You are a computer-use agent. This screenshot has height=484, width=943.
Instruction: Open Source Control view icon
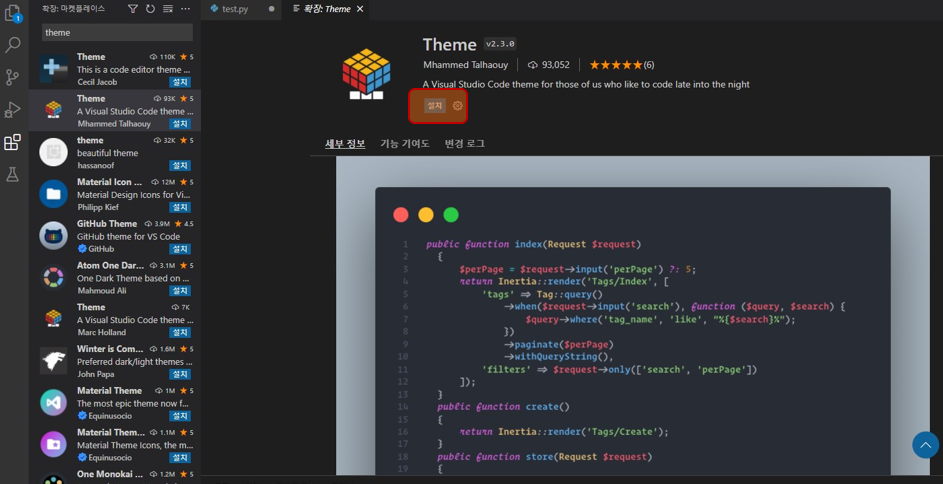13,78
